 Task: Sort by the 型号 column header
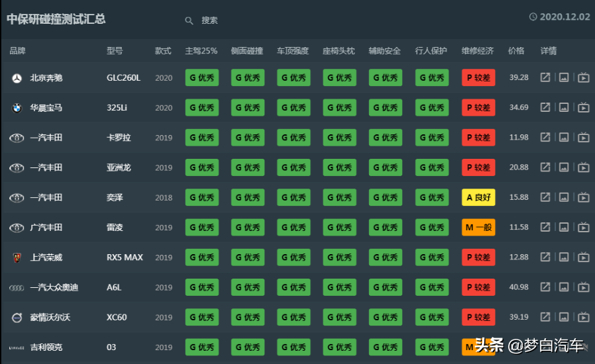point(115,51)
